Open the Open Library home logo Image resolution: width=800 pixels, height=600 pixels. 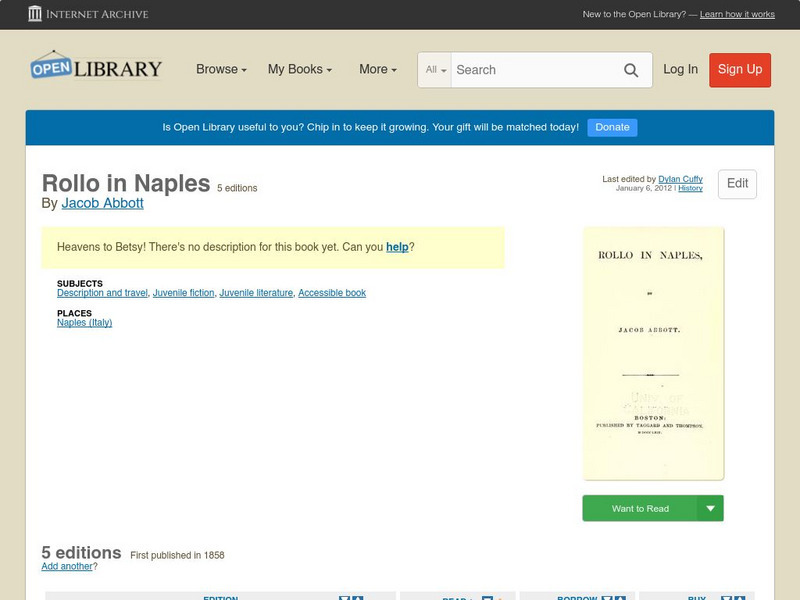pos(96,66)
